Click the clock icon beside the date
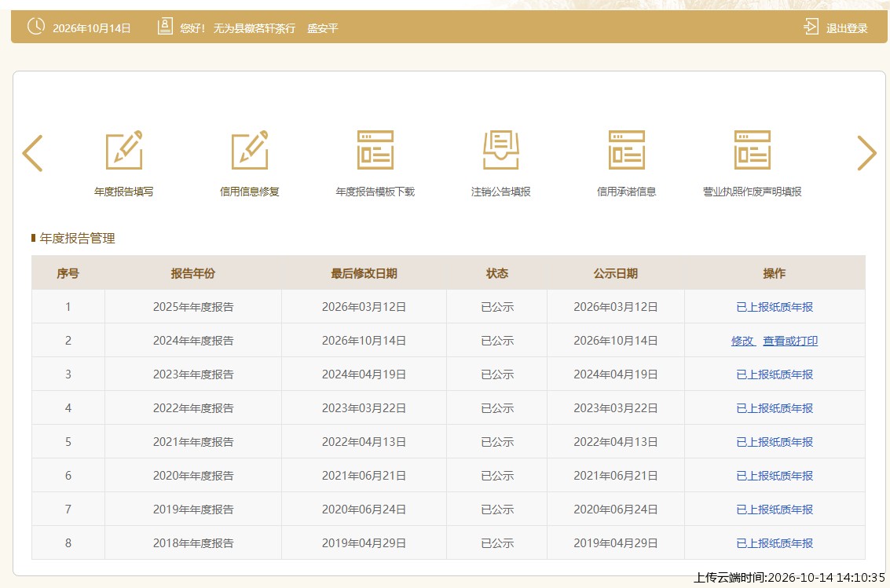 click(36, 26)
